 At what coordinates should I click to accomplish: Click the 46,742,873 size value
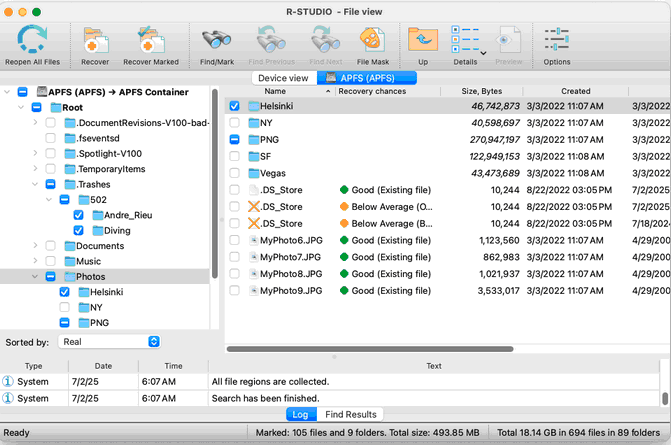(495, 106)
